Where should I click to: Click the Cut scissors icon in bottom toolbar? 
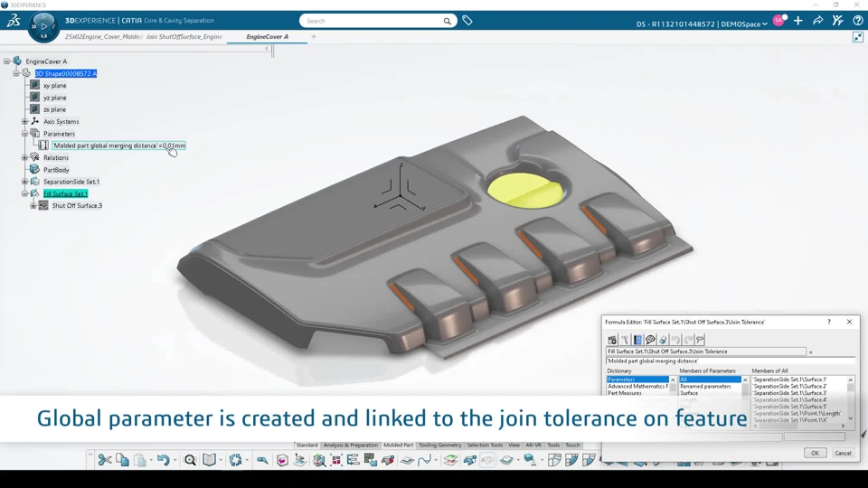pyautogui.click(x=105, y=460)
